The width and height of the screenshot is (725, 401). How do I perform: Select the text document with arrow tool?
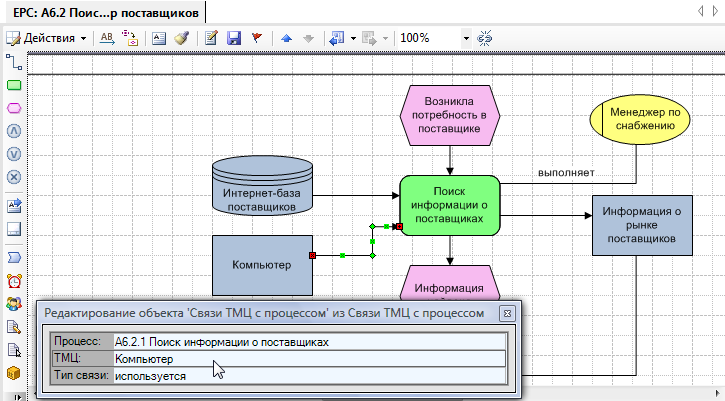[x=14, y=205]
